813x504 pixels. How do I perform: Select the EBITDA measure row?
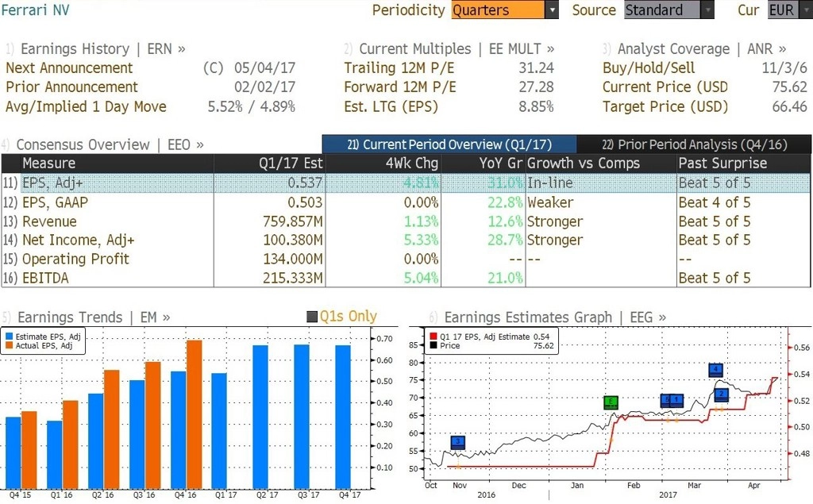click(406, 278)
